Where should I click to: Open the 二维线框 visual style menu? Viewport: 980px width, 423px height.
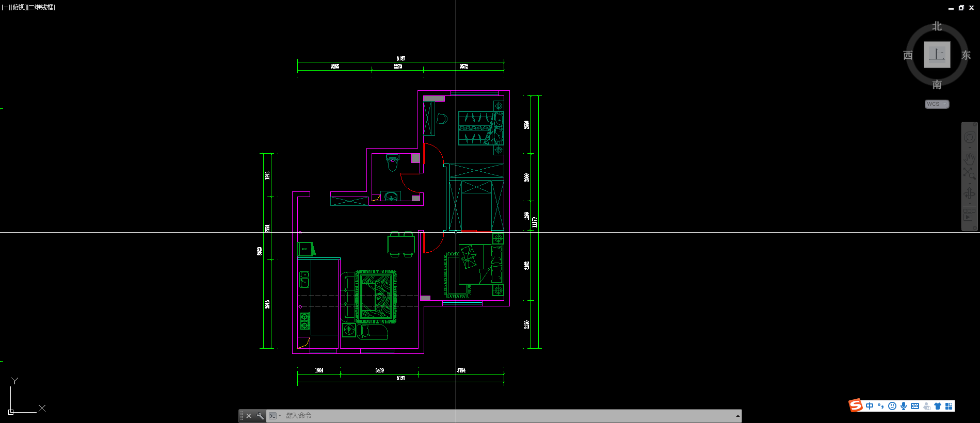click(x=41, y=7)
